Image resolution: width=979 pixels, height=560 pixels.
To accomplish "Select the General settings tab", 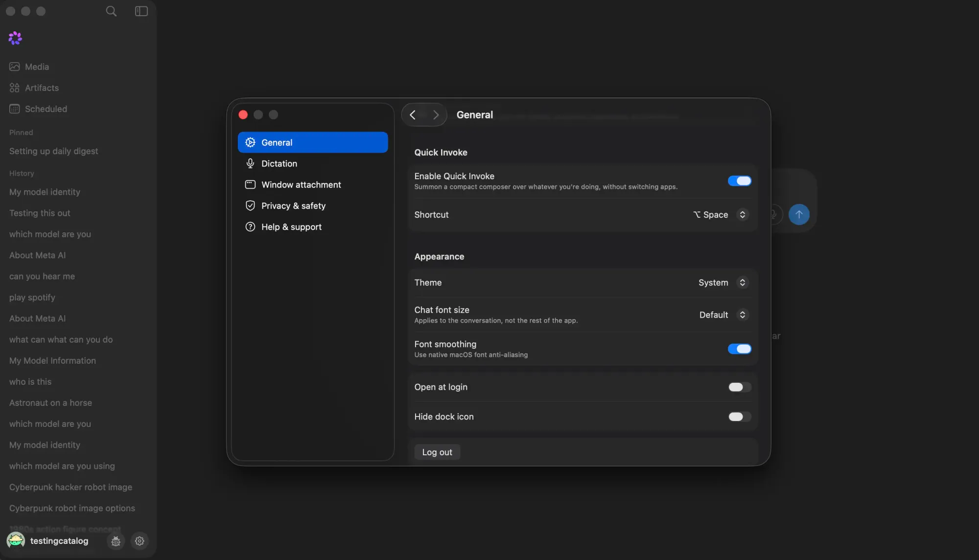I will (x=313, y=142).
